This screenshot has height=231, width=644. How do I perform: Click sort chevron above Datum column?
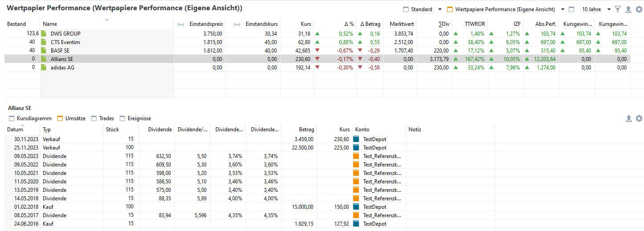click(x=22, y=126)
